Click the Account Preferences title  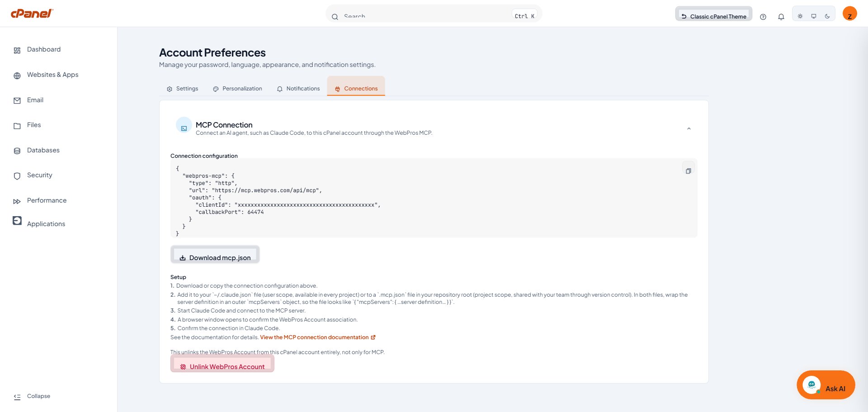tap(212, 53)
